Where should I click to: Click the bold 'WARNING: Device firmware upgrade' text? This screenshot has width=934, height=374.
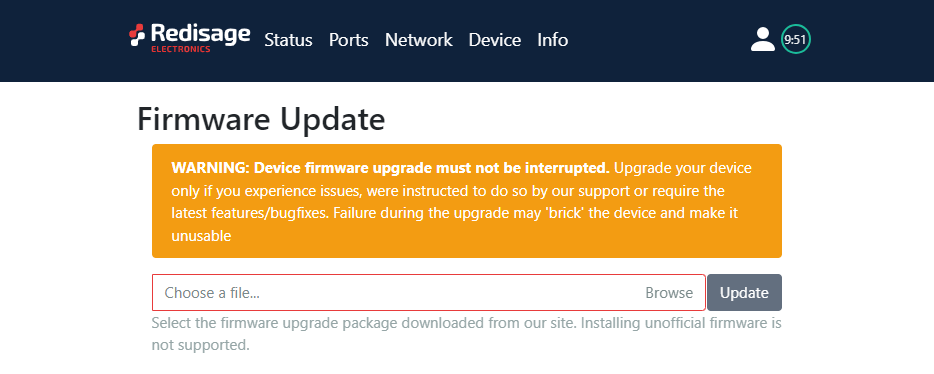click(x=301, y=169)
